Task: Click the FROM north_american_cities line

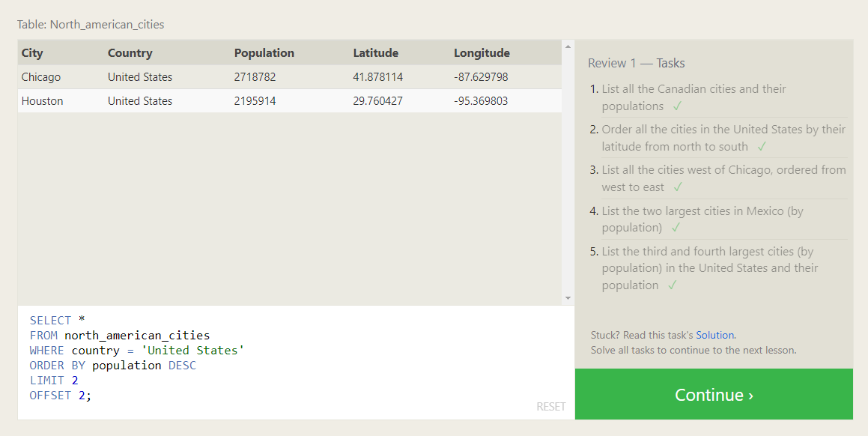Action: [x=120, y=335]
